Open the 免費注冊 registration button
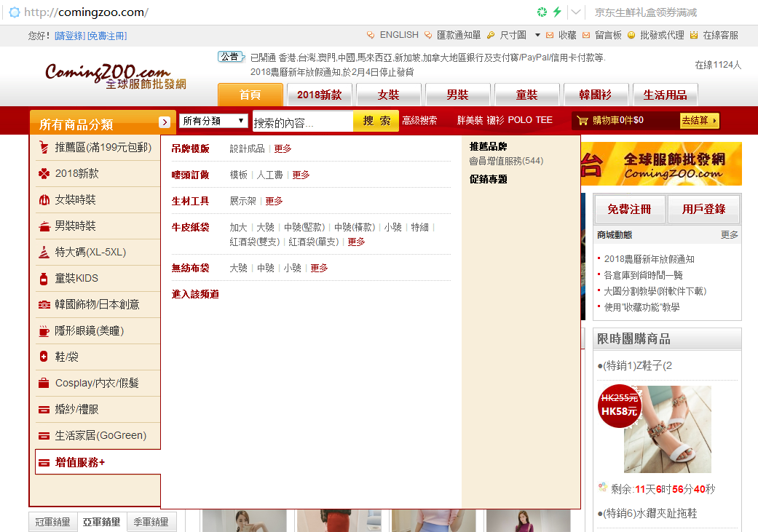The width and height of the screenshot is (758, 532). (x=629, y=210)
